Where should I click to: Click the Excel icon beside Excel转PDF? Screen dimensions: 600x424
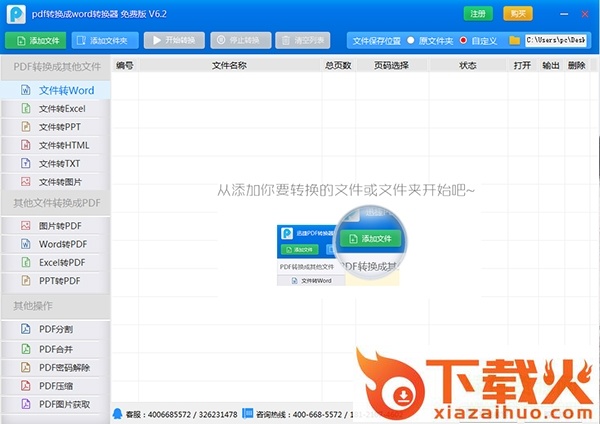pyautogui.click(x=26, y=262)
